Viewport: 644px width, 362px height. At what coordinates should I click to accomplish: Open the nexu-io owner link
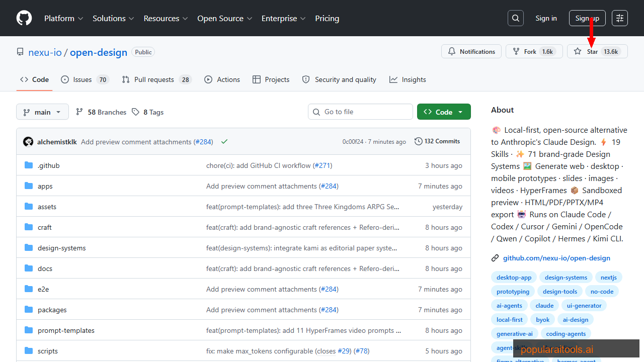coord(45,52)
